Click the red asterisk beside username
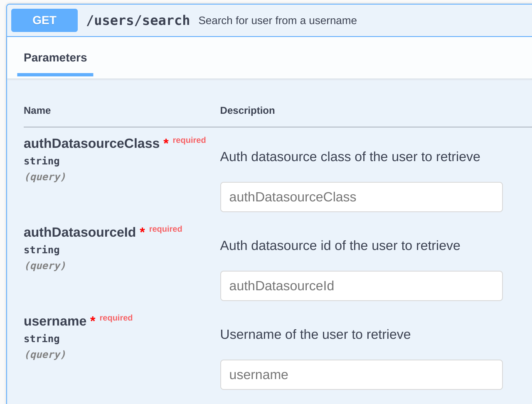The height and width of the screenshot is (404, 532). pyautogui.click(x=93, y=320)
